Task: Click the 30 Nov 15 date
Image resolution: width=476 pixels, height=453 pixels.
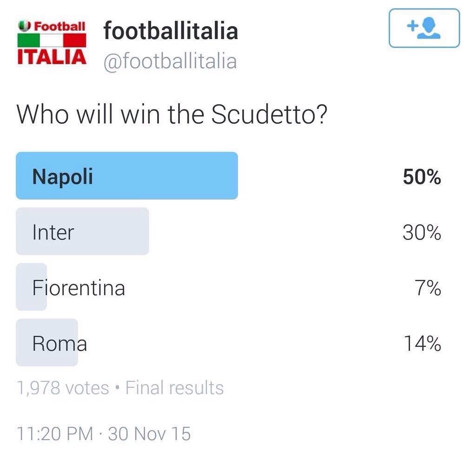Action: [149, 434]
